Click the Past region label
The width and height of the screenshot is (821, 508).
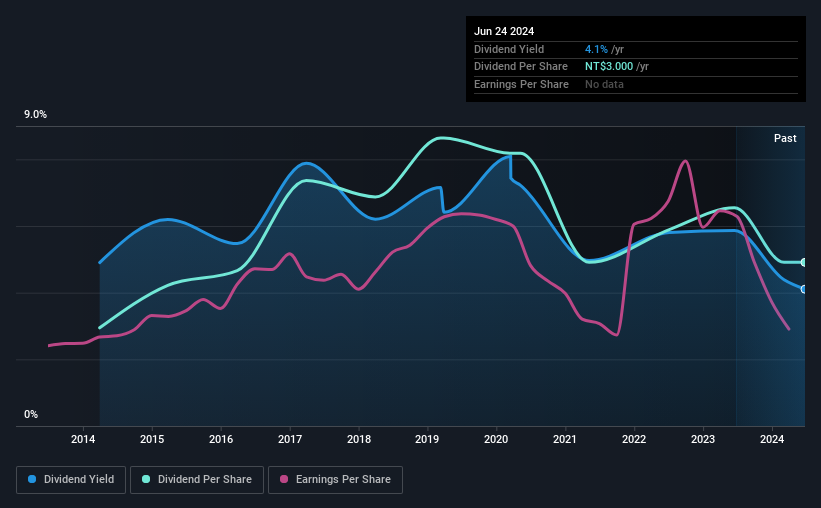(785, 138)
